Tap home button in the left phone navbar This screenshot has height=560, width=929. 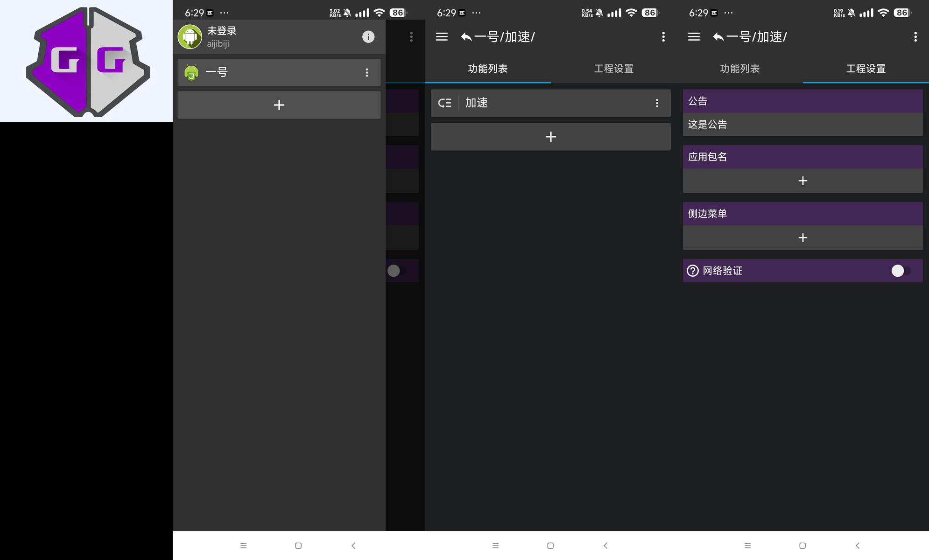pos(298,546)
